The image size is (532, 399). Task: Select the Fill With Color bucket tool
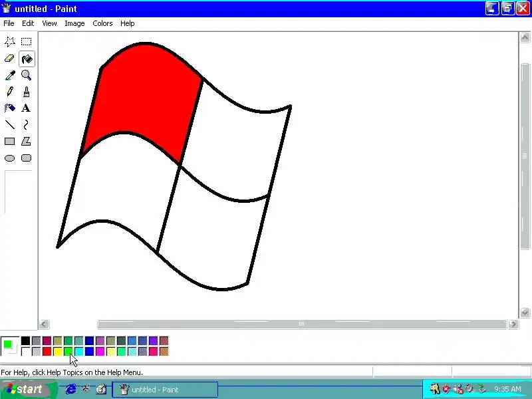tap(27, 59)
